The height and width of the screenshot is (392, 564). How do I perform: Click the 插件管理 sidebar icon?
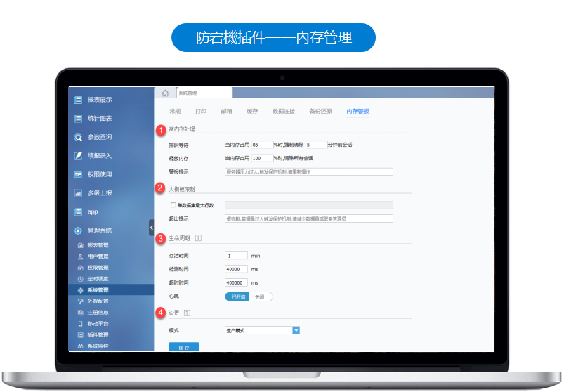pyautogui.click(x=81, y=335)
